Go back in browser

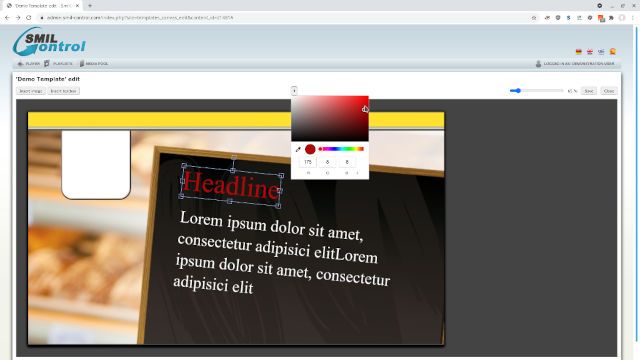click(x=7, y=18)
